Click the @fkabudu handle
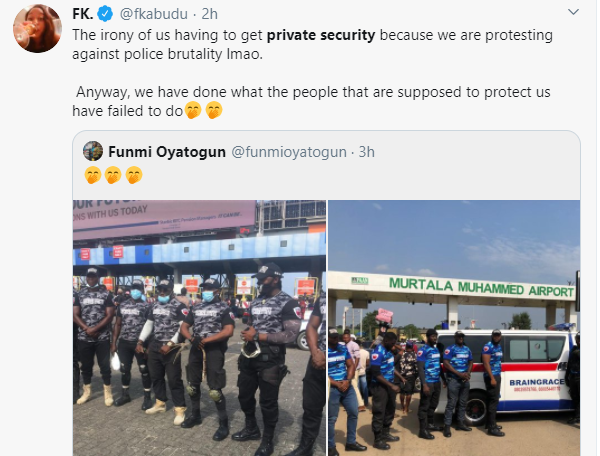600x456 pixels. pos(152,15)
